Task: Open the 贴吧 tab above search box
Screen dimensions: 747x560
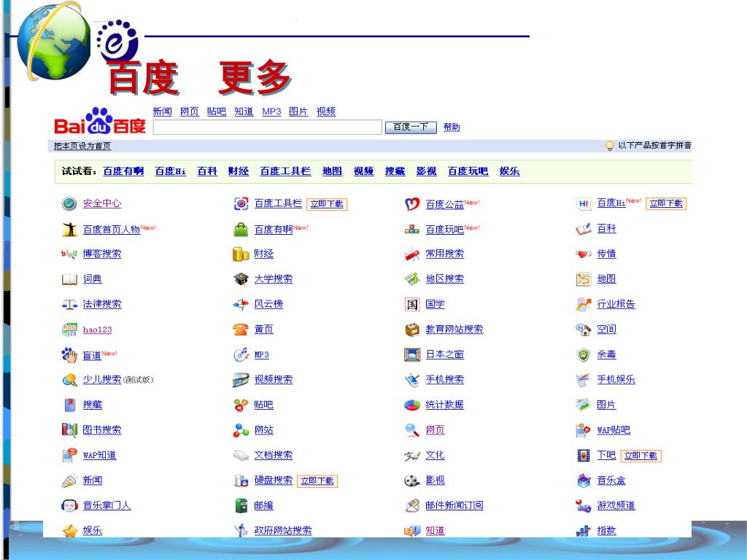Action: click(x=217, y=112)
